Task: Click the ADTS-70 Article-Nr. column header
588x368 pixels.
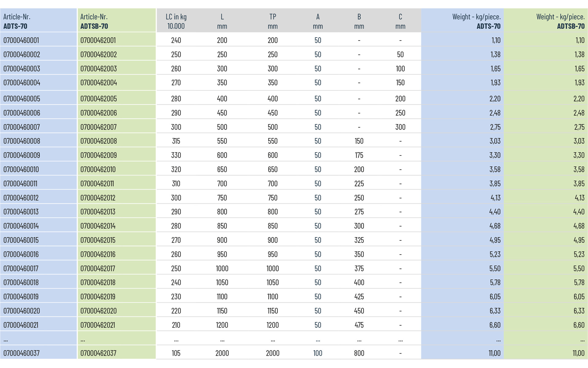Action: click(x=17, y=21)
